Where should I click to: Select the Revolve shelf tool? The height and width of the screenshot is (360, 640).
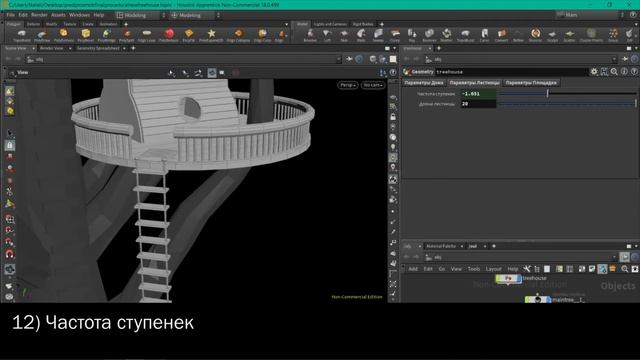[x=310, y=35]
